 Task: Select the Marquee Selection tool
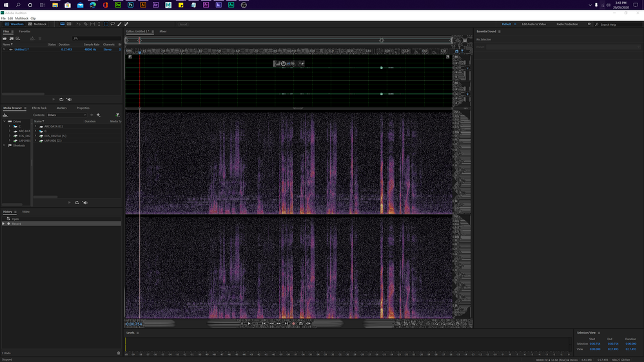(x=106, y=24)
